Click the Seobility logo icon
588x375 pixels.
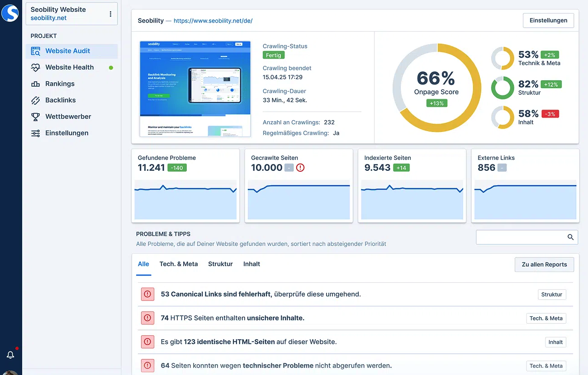(10, 12)
